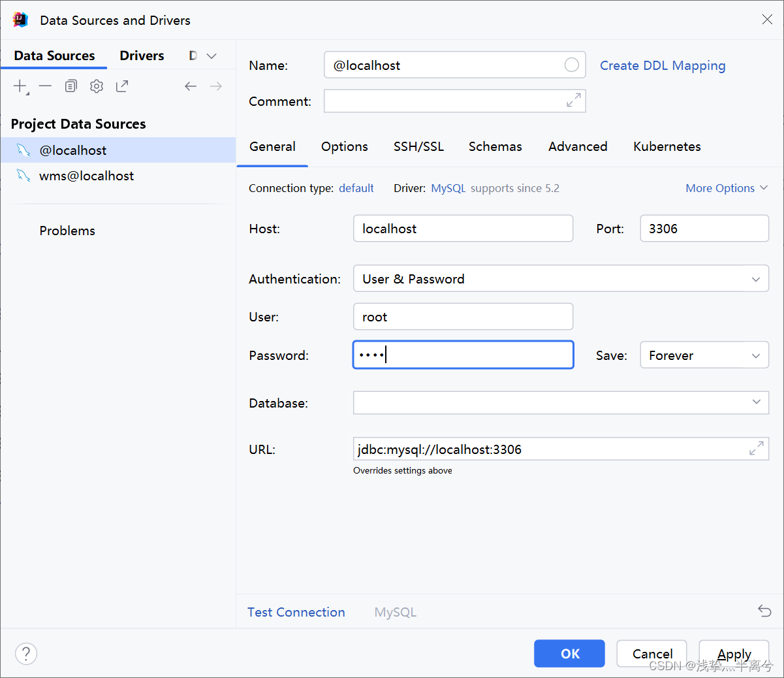Viewport: 784px width, 678px height.
Task: Open the Schemas tab
Action: [x=495, y=146]
